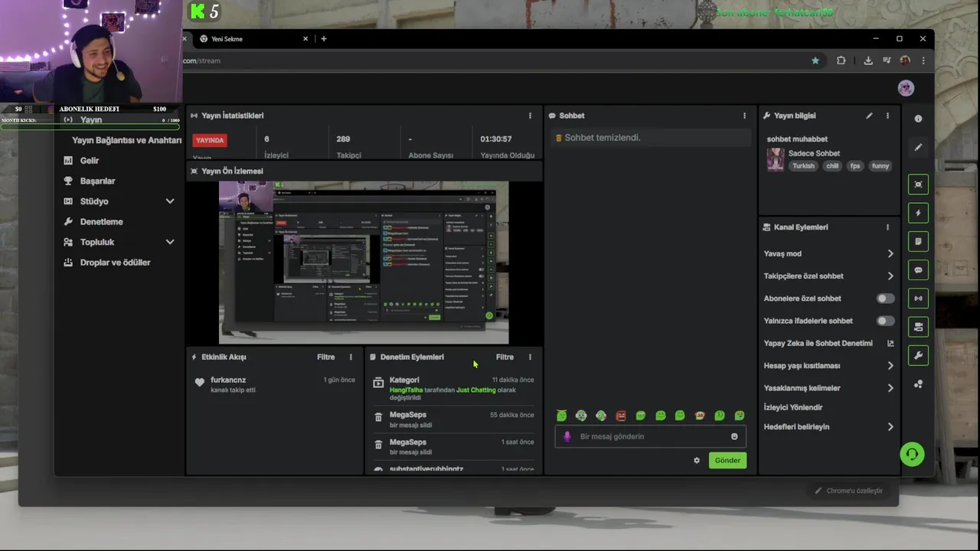
Task: Click the Sadece Sohbet category thumbnail
Action: tap(776, 159)
